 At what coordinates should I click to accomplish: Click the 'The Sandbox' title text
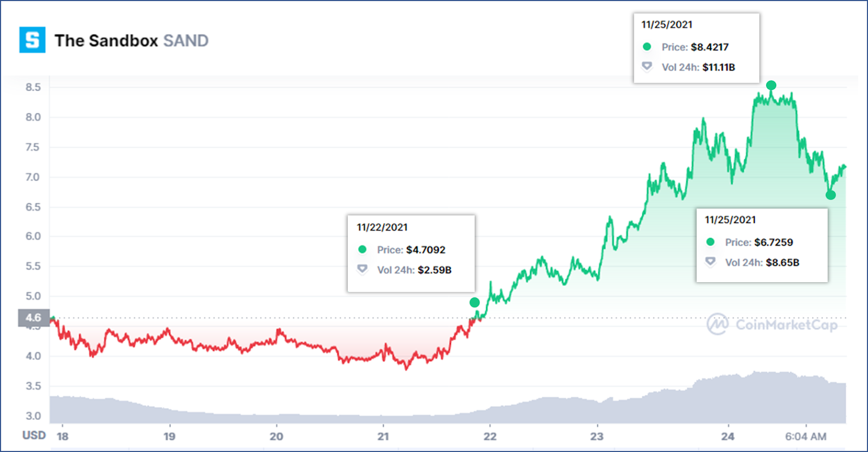(106, 41)
